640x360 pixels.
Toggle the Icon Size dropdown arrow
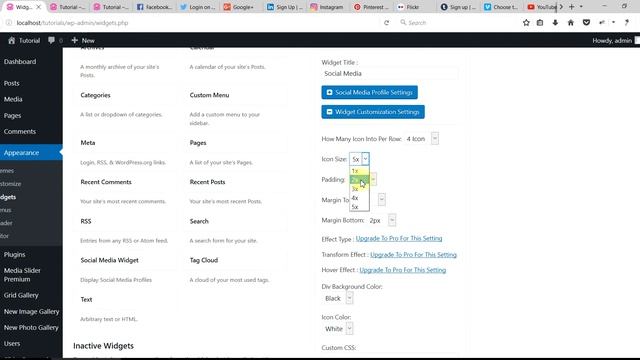tap(365, 159)
